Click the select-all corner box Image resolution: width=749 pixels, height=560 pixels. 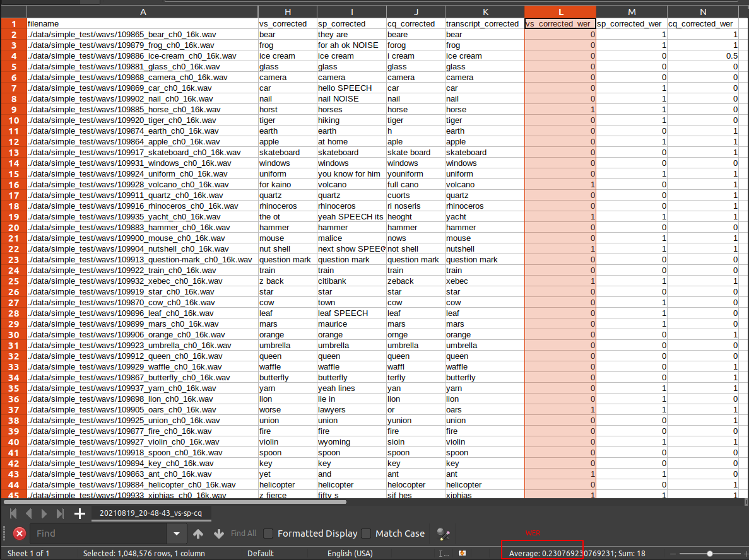(x=14, y=12)
